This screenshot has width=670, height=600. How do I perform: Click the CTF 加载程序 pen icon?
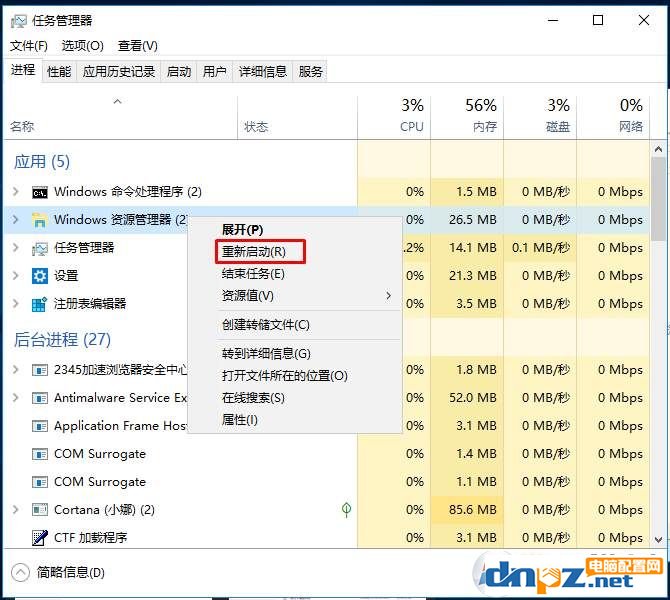click(40, 538)
